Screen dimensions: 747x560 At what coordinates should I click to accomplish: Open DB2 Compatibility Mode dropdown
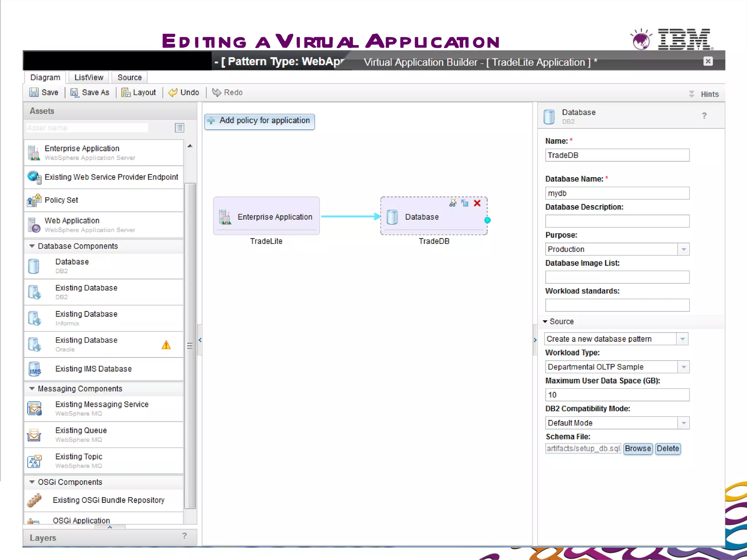click(684, 423)
